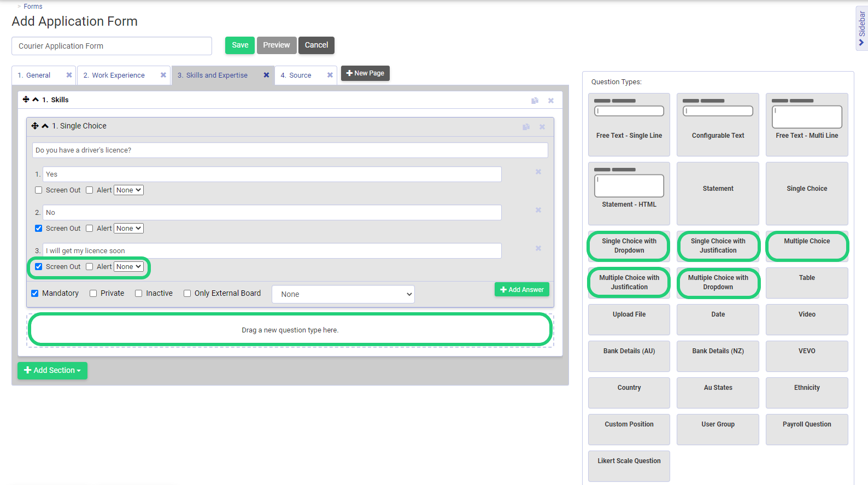Screen dimensions: 868x485
Task: Delete the Single Choice question
Action: click(x=542, y=127)
